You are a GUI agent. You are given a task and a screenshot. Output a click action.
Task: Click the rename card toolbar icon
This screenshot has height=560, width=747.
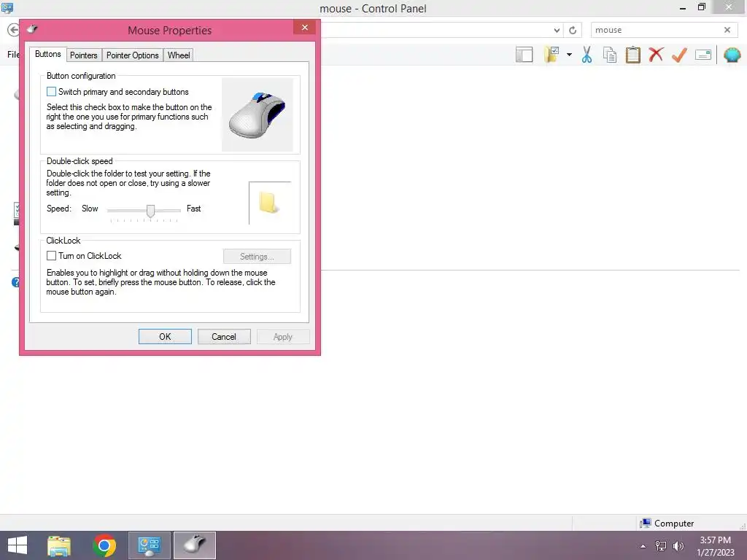coord(703,55)
